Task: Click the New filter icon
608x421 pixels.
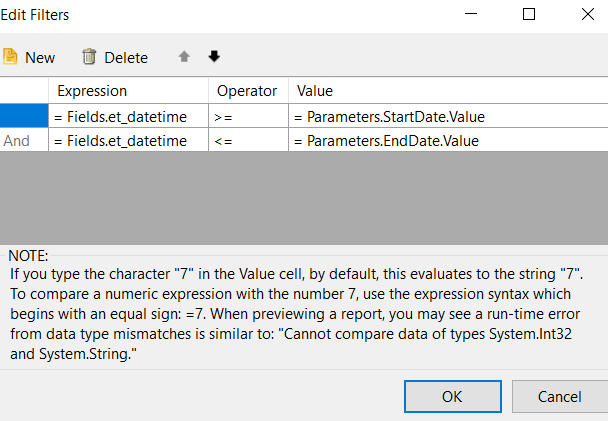Action: [11, 57]
